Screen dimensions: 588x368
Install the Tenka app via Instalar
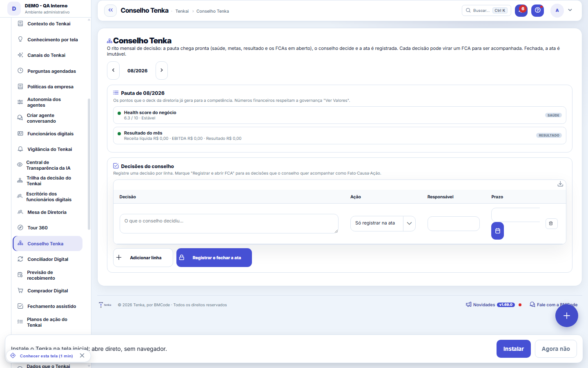point(513,349)
